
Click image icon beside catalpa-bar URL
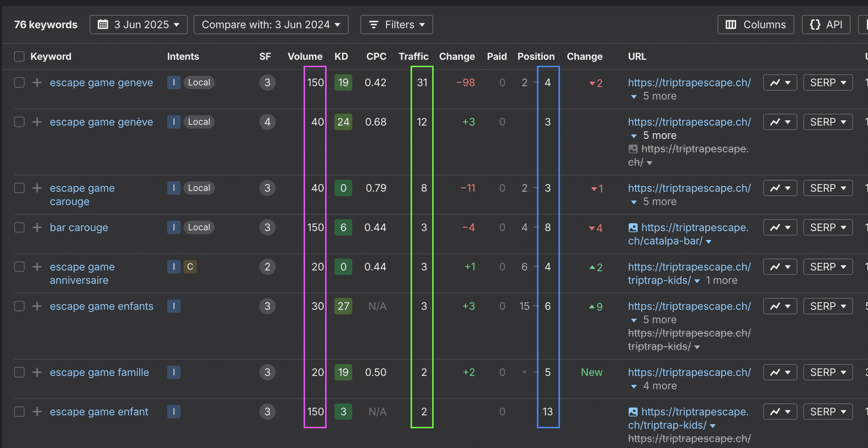[633, 227]
